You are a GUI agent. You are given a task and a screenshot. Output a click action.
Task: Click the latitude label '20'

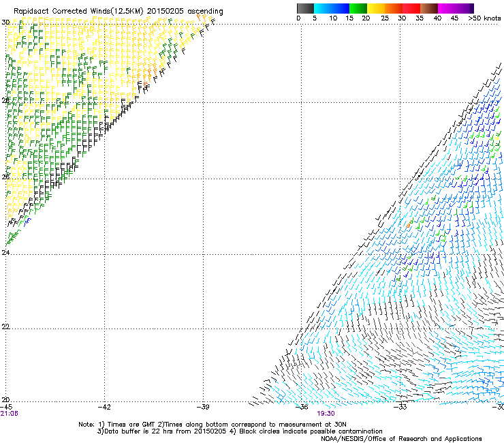(x=5, y=400)
